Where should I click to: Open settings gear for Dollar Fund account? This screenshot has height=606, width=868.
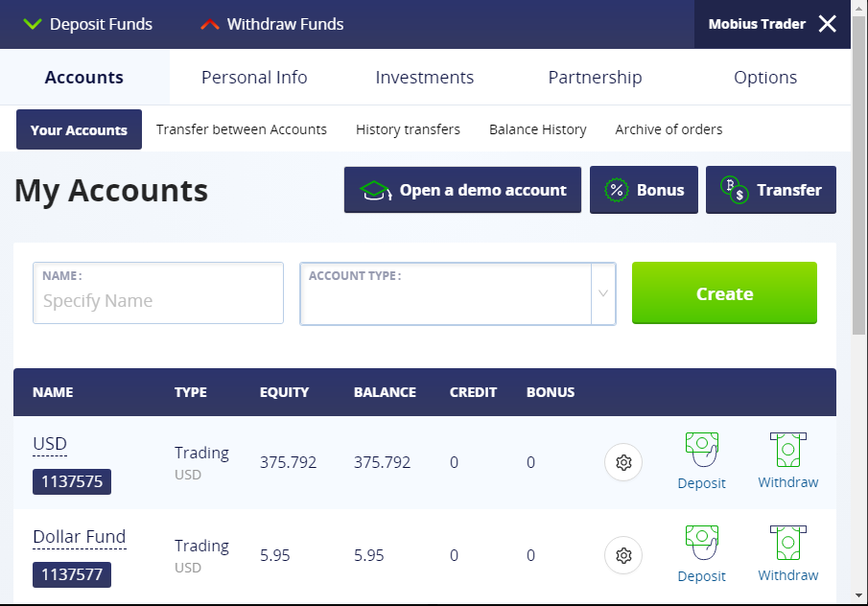623,555
